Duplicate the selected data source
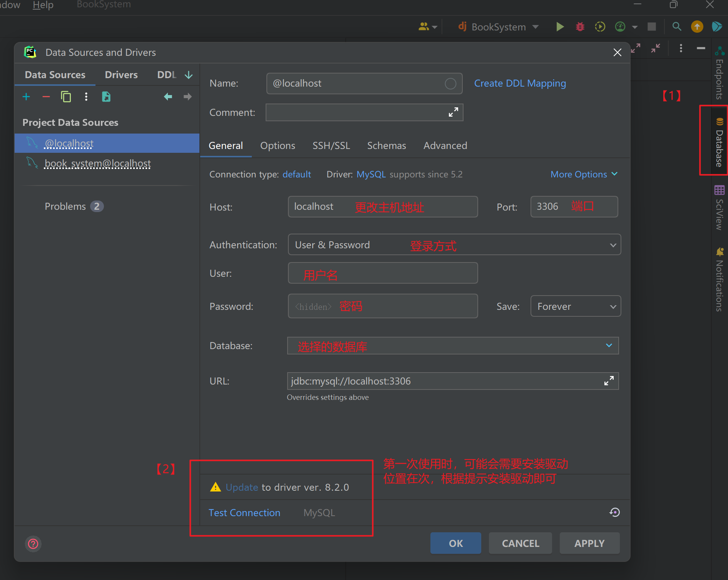 point(66,97)
